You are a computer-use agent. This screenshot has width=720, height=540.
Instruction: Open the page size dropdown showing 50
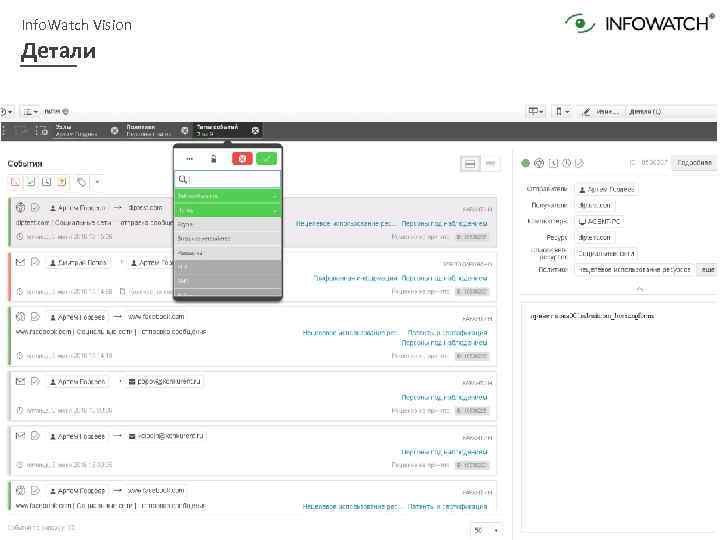[x=486, y=530]
